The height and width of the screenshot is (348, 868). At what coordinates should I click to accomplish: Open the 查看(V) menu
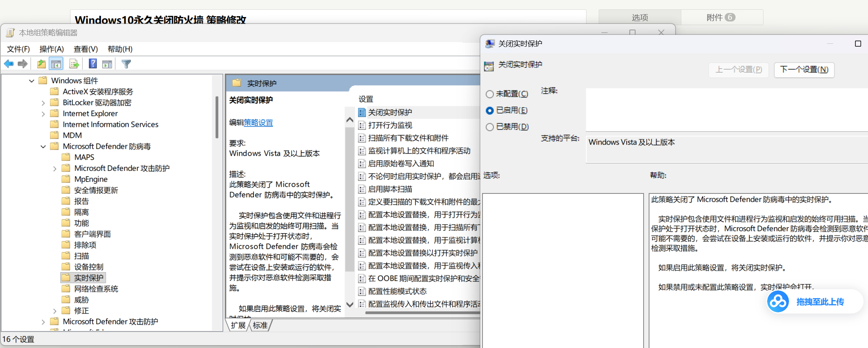85,49
